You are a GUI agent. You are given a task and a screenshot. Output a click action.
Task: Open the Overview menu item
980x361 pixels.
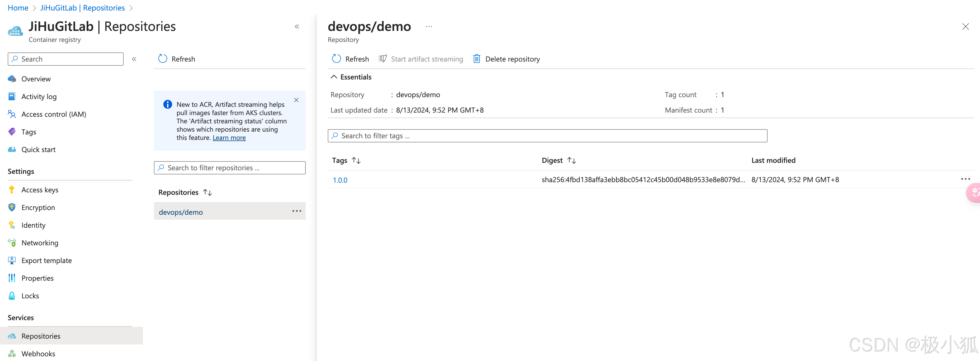tap(36, 79)
